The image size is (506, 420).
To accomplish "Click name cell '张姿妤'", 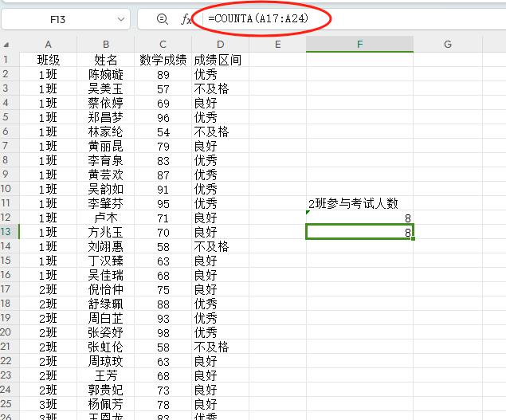I will [x=105, y=332].
